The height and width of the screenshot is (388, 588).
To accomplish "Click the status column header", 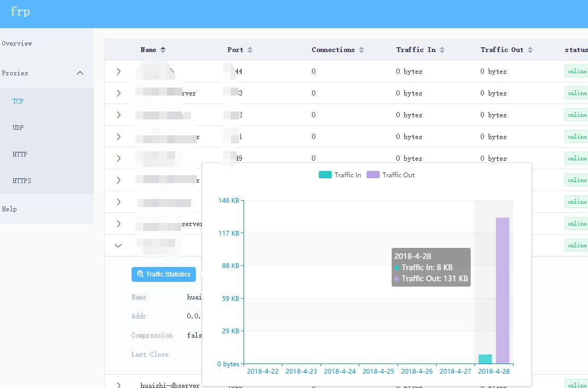I will point(576,49).
